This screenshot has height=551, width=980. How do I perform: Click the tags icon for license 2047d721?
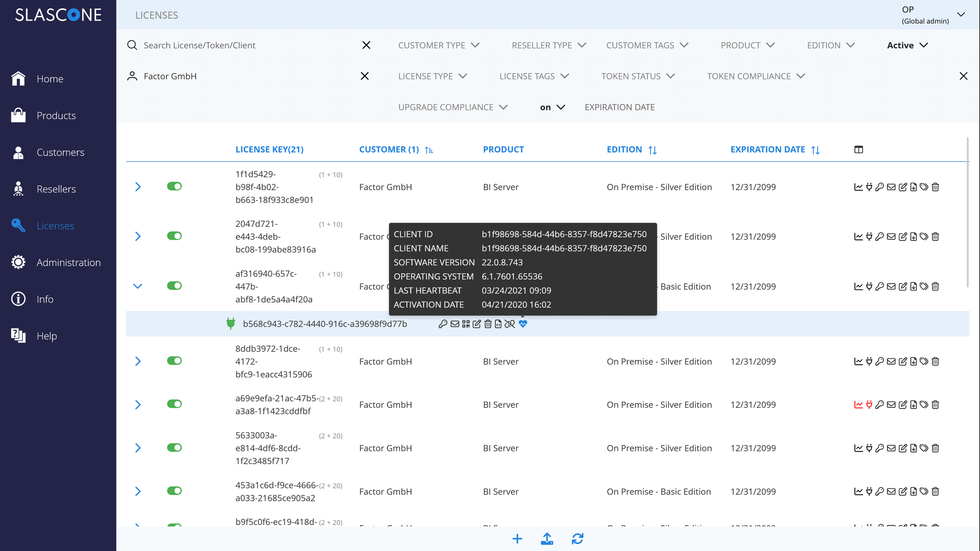924,237
